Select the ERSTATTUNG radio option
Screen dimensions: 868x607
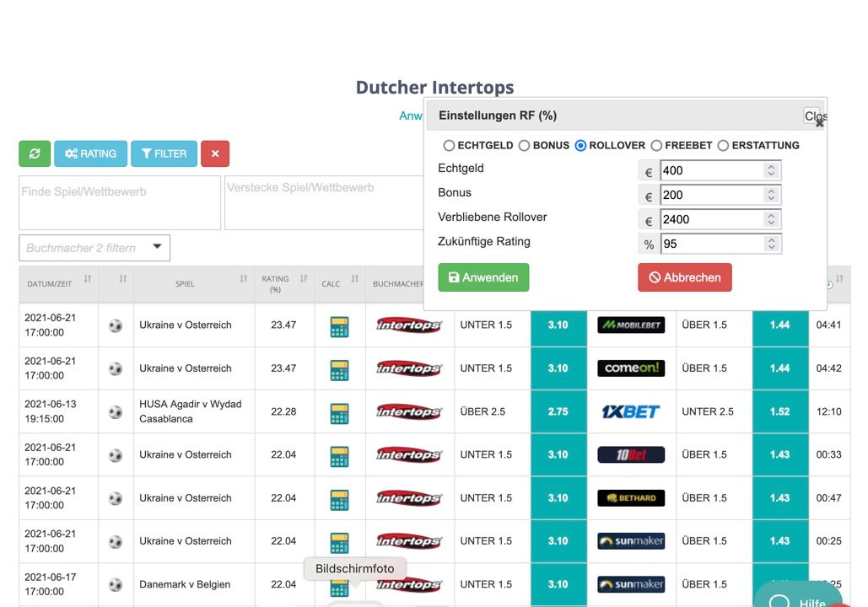[723, 146]
